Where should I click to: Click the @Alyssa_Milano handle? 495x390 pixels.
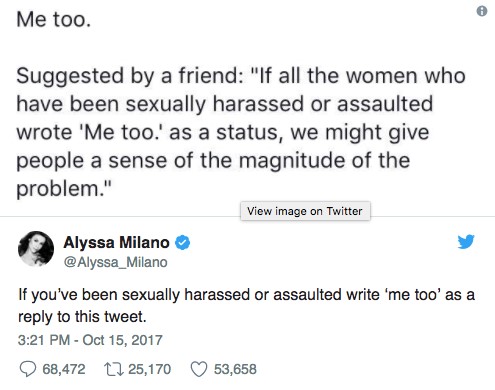point(115,262)
